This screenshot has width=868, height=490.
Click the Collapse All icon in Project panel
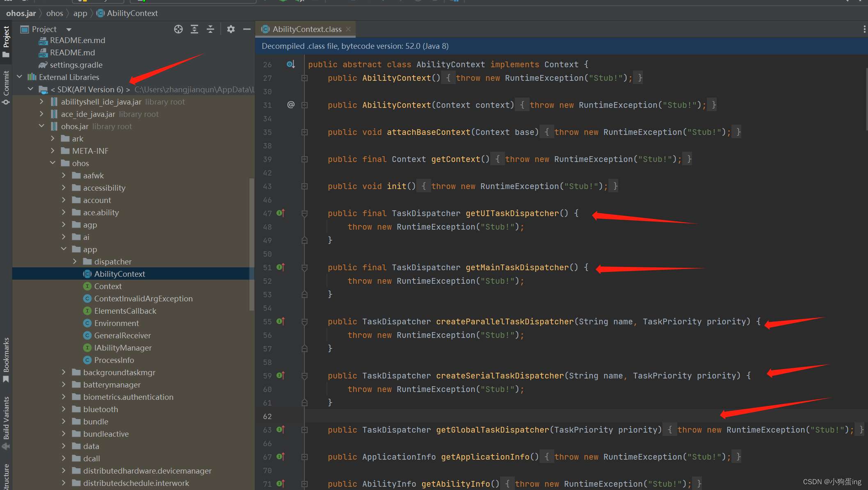tap(210, 29)
